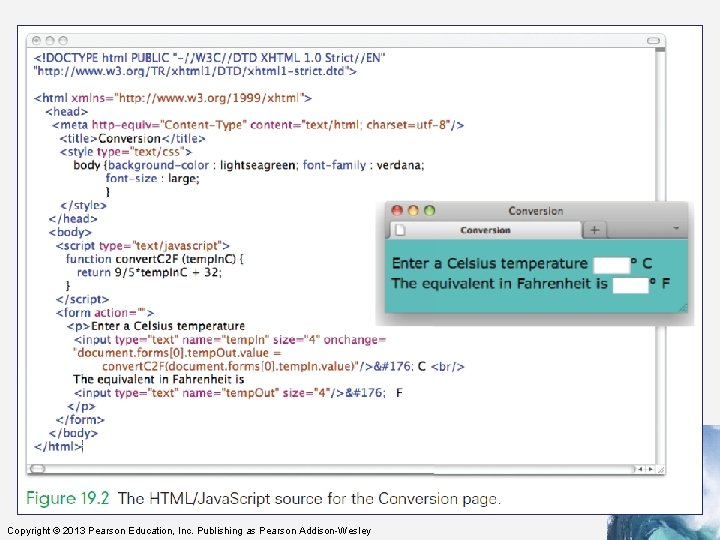
Task: Open a new tab with the plus button
Action: click(x=594, y=230)
